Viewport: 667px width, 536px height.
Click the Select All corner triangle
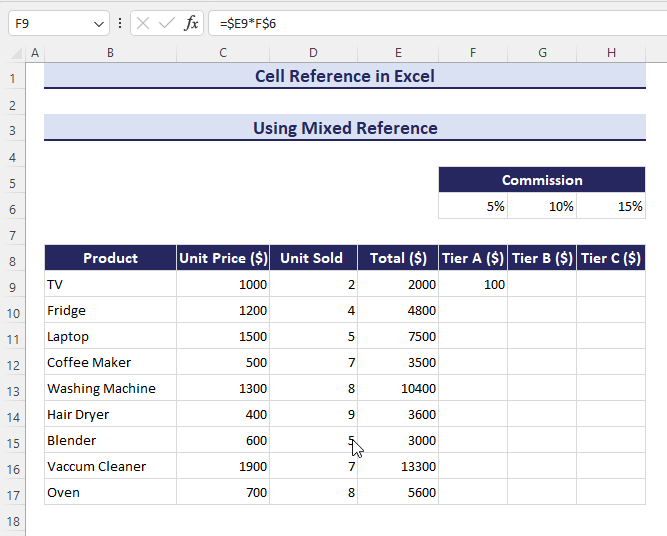[x=14, y=52]
